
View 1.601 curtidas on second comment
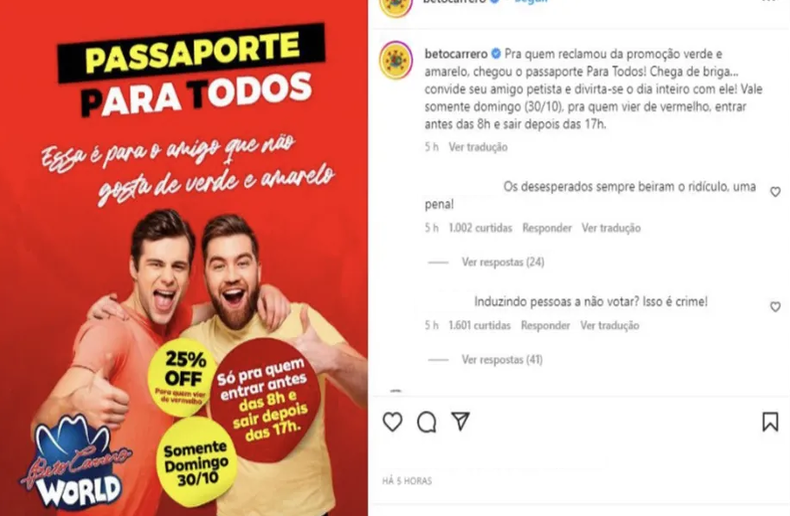(x=480, y=326)
